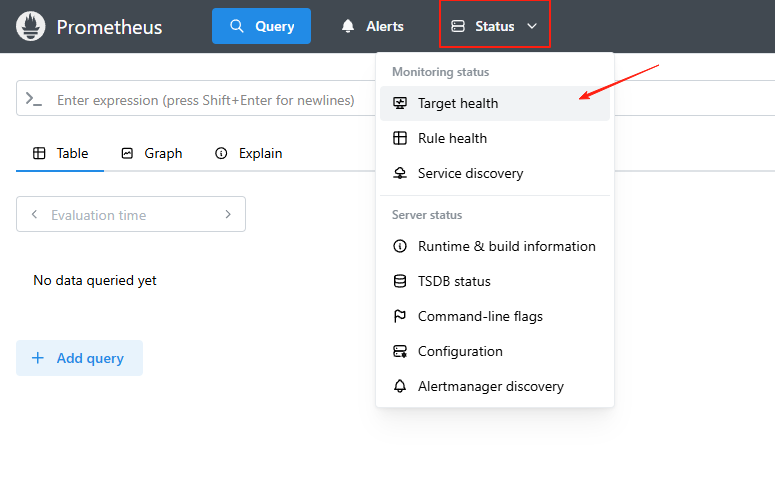Click the Alertmanager discovery bell icon
775x488 pixels.
pyautogui.click(x=400, y=386)
